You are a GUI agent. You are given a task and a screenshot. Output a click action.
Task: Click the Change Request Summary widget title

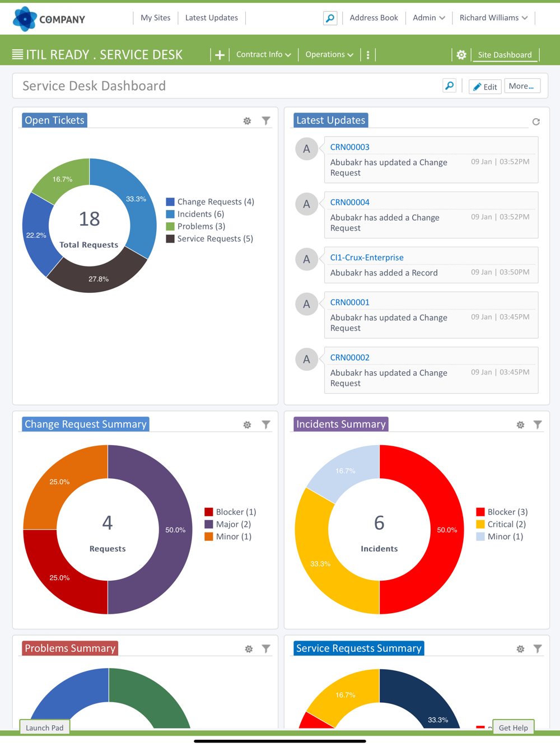86,424
